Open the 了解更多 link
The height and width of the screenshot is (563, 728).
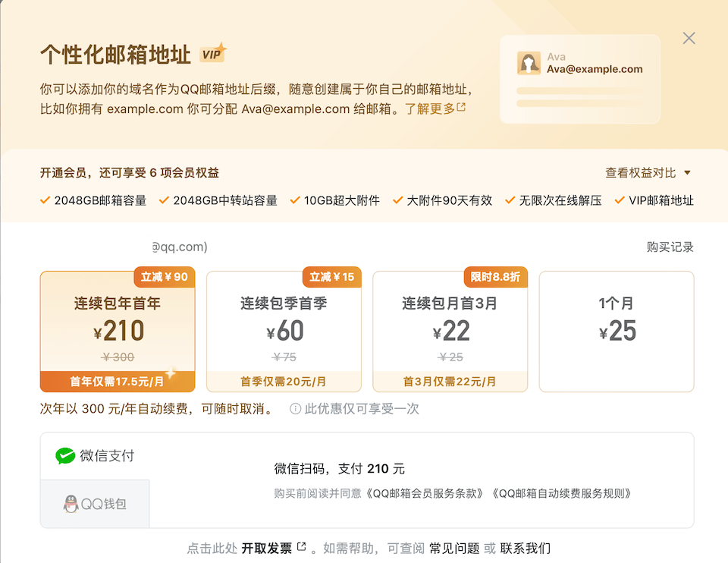click(429, 109)
